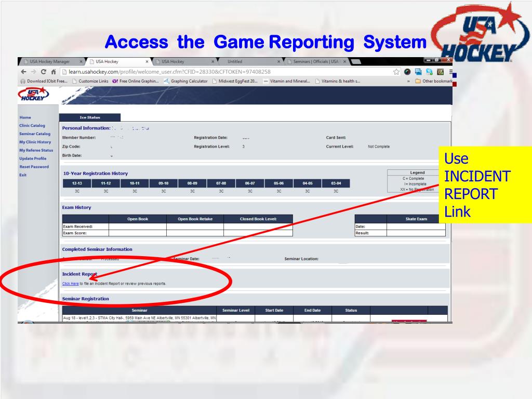This screenshot has width=532, height=399.
Task: Open the Free Online Graphing bookmark
Action: (136, 81)
